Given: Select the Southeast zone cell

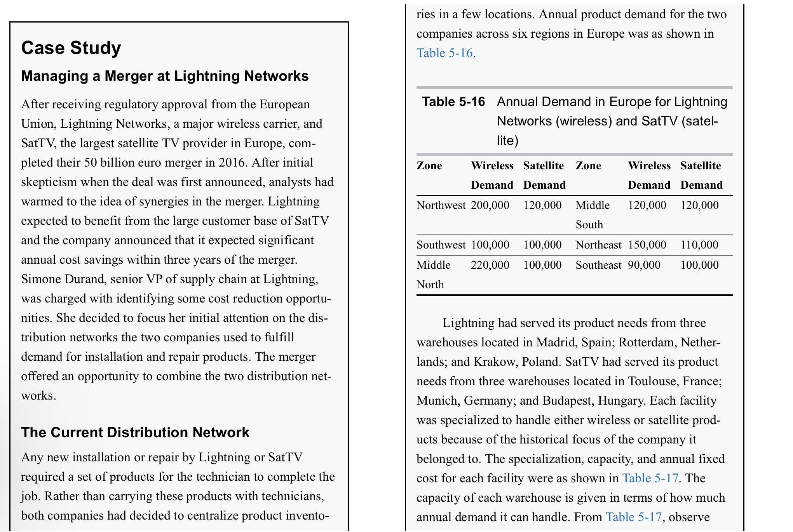Looking at the screenshot, I should (x=598, y=265).
